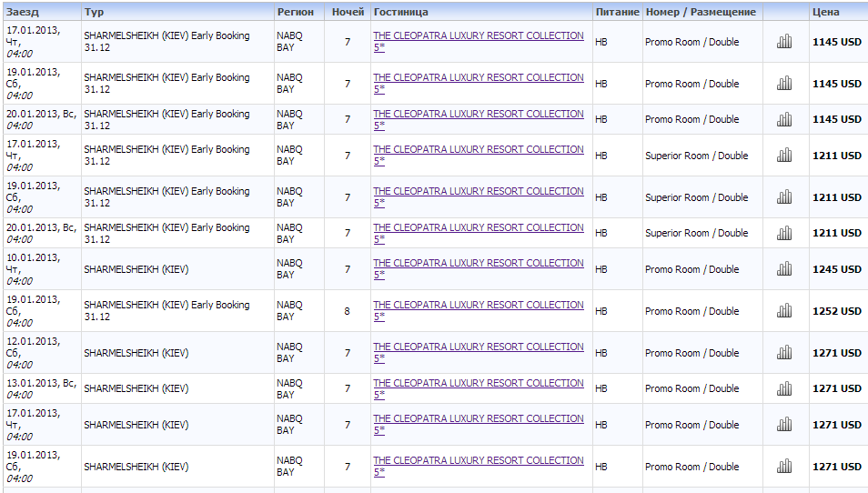Open hotel link for 13.01.2013 tour row
868x493 pixels.
(478, 383)
